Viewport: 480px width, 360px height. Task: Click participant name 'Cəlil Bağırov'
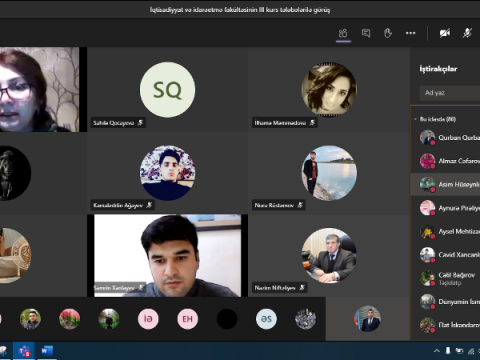(456, 275)
